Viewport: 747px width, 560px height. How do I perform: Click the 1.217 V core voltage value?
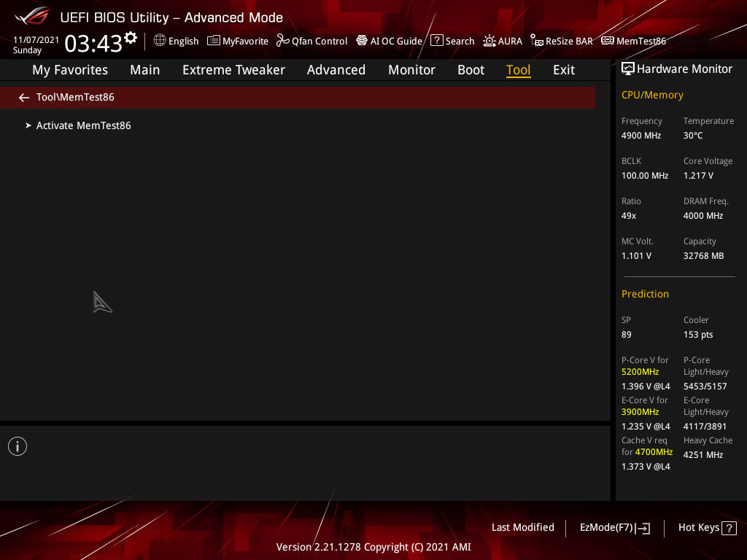(698, 175)
